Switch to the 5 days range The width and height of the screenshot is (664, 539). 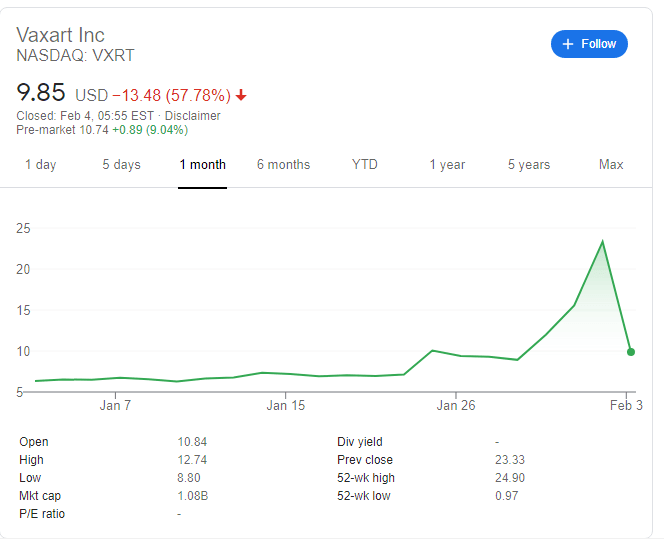(x=121, y=165)
